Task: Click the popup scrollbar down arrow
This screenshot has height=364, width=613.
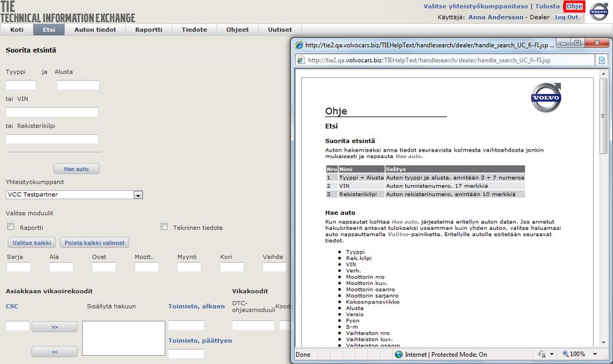Action: 603,342
